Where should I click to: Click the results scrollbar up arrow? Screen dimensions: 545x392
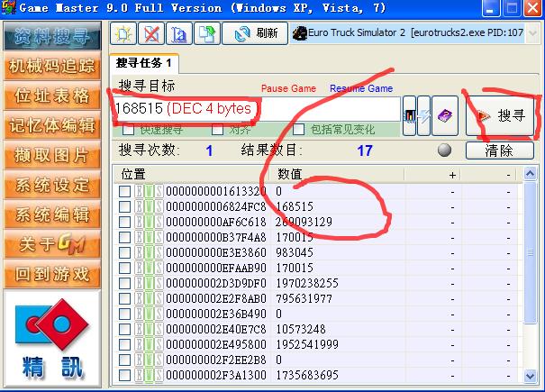click(x=530, y=174)
